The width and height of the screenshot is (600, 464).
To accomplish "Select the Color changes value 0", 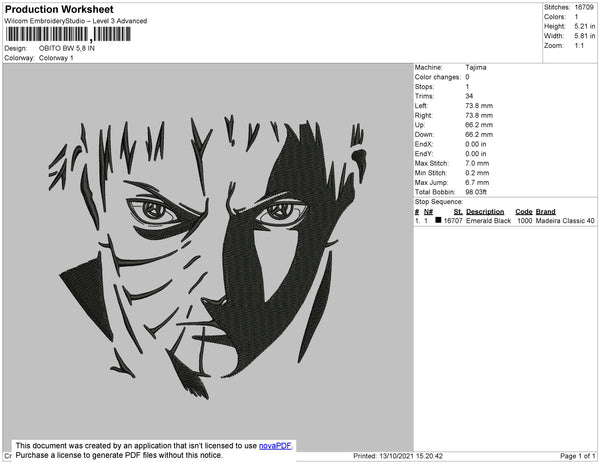I will point(467,77).
